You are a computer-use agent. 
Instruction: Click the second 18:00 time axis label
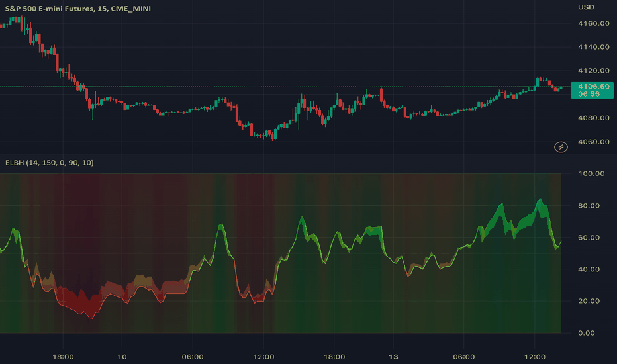(x=334, y=357)
